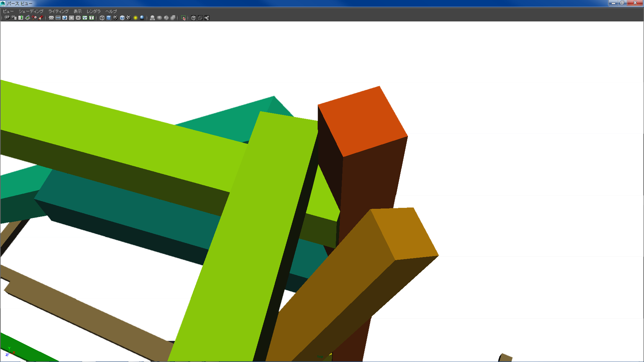
Task: Click the isolate select icon
Action: point(183,18)
